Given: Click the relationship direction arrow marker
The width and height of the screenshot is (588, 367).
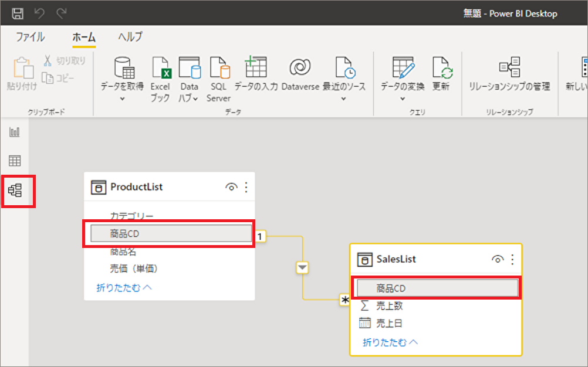Looking at the screenshot, I should pos(303,268).
